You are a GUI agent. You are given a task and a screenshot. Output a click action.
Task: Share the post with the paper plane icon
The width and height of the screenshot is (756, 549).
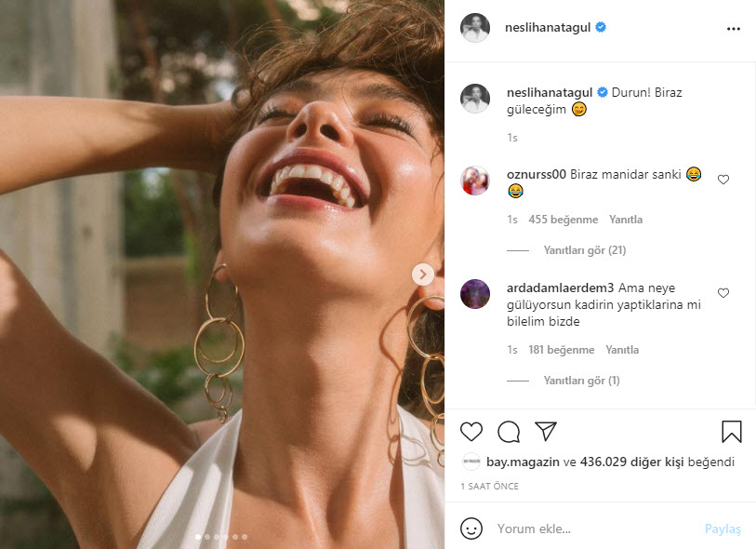546,432
